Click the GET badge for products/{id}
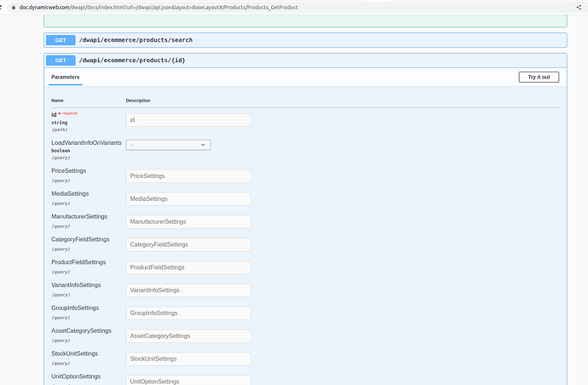This screenshot has width=588, height=385. click(61, 60)
